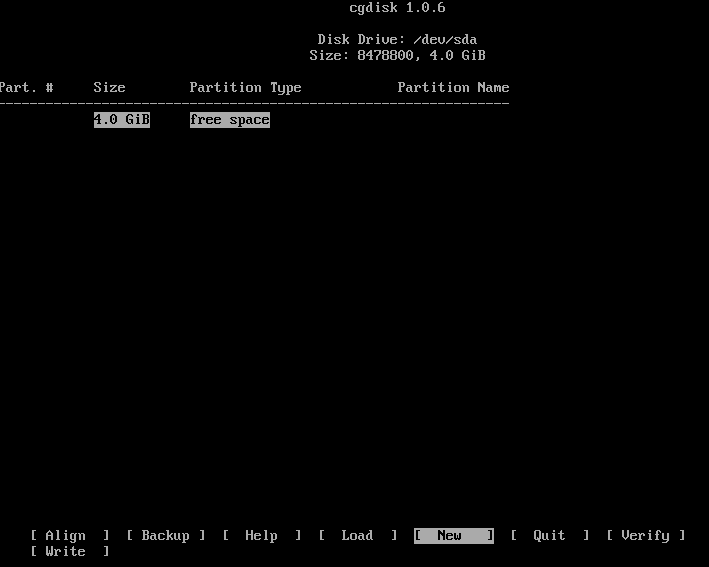Select the 4.0 GiB size cell
Screen dimensions: 709x567
click(122, 120)
